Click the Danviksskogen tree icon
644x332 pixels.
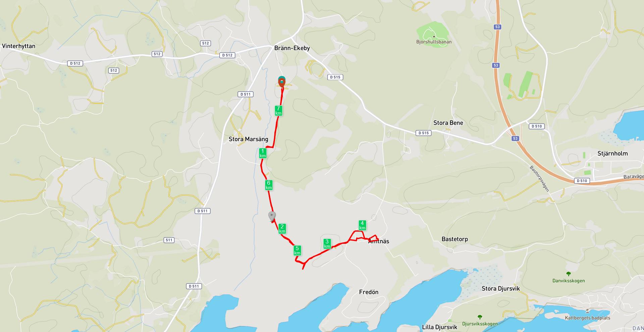click(x=568, y=274)
